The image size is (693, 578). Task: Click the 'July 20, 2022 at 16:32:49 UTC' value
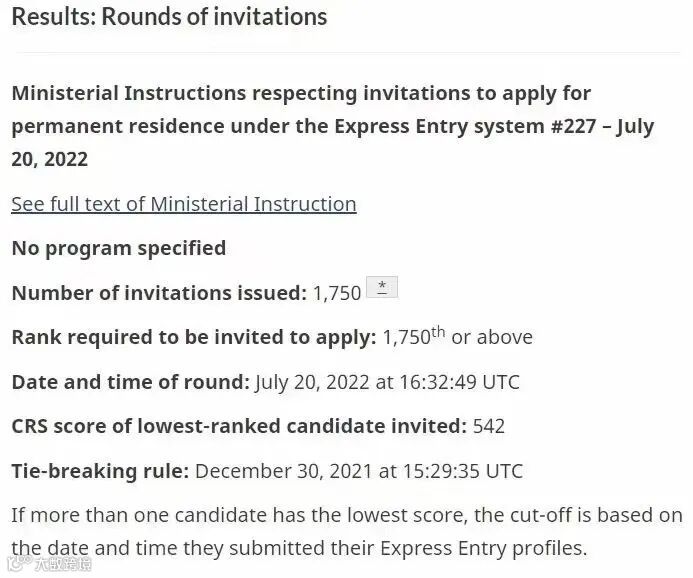[388, 382]
